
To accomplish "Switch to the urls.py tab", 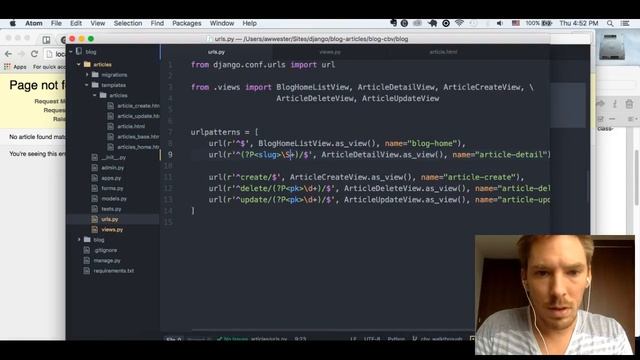I will click(216, 52).
